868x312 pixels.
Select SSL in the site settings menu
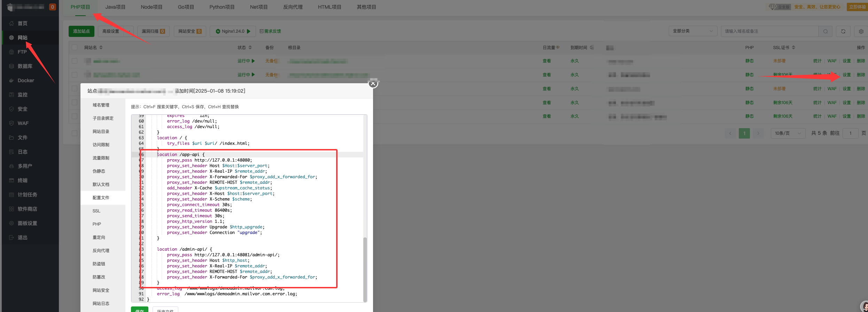click(x=96, y=211)
